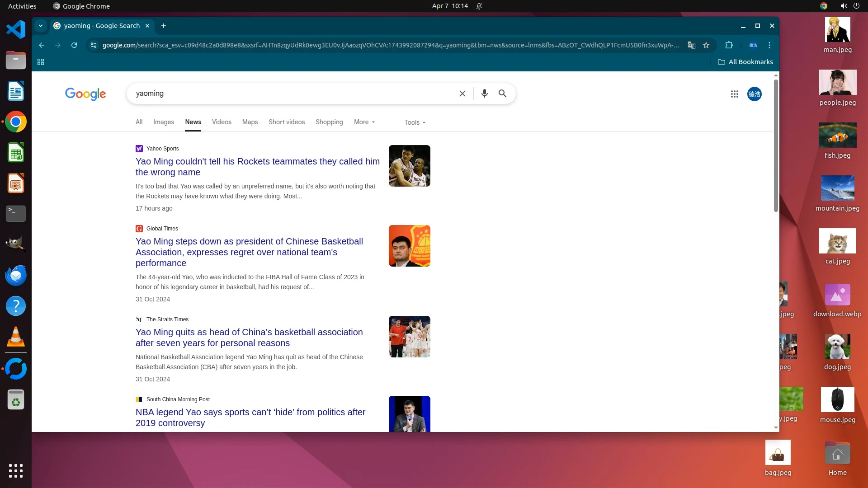Bookmark this page with star icon

point(706,45)
